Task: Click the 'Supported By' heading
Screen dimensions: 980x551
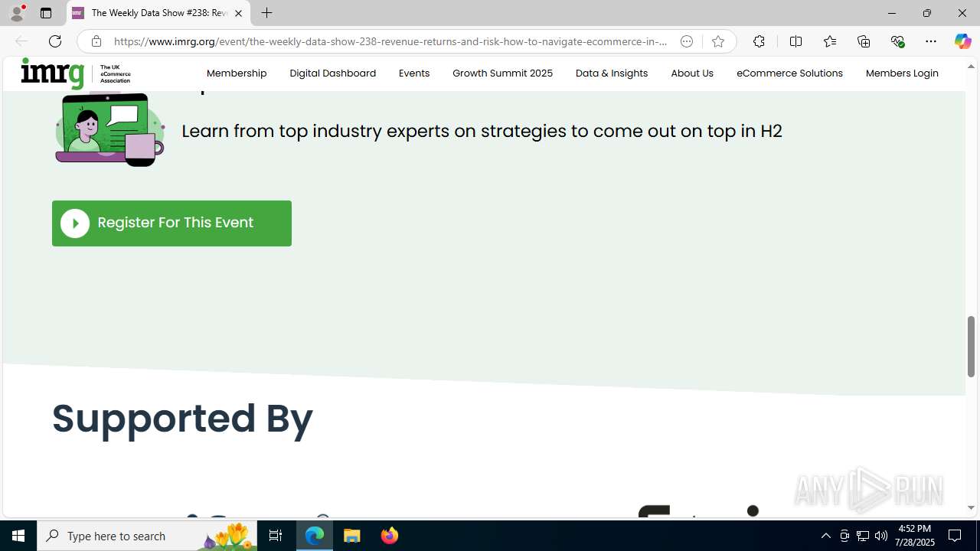Action: click(x=182, y=419)
